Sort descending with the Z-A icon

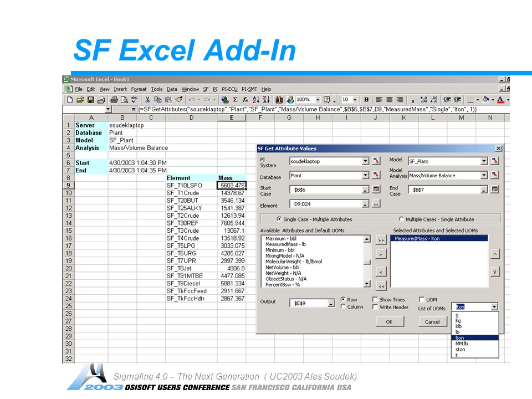pos(267,99)
